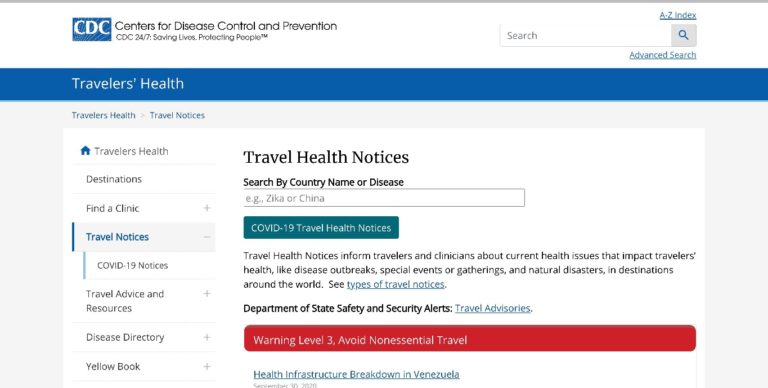Expand Travel Advice and Resources menu
This screenshot has height=388, width=768.
click(x=207, y=293)
